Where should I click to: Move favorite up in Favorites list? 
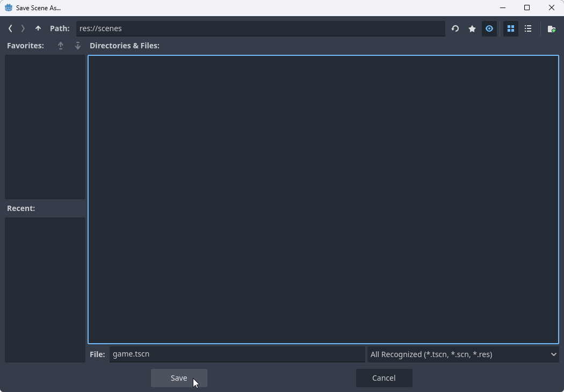61,46
